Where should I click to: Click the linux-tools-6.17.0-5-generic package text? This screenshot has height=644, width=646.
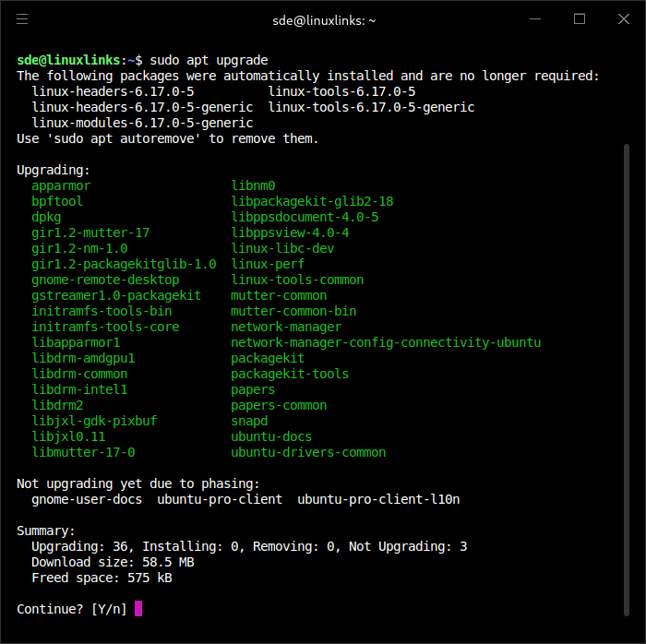371,107
